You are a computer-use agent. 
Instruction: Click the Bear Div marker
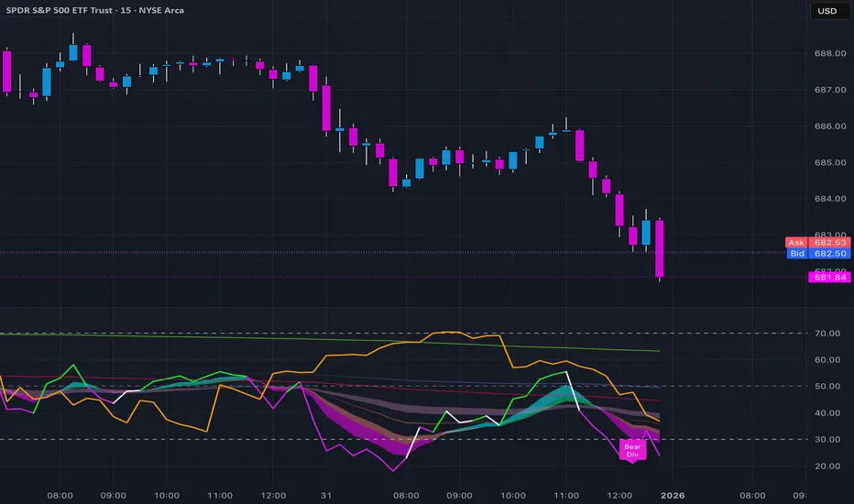[632, 451]
